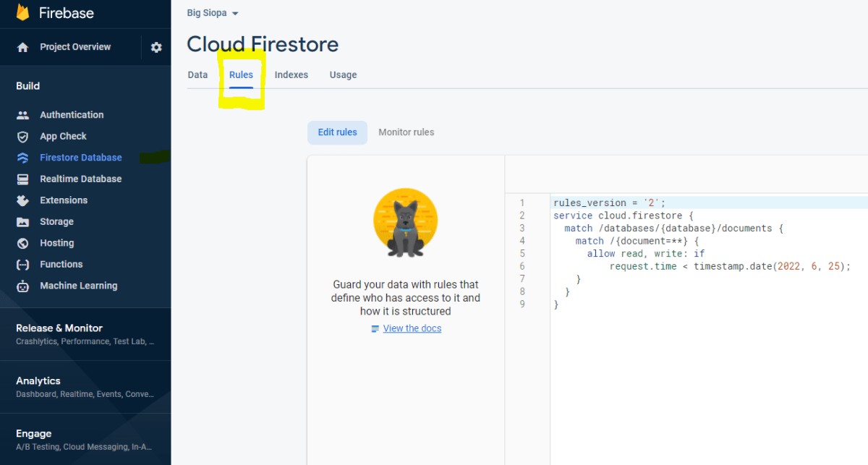Image resolution: width=868 pixels, height=465 pixels.
Task: Open the Usage tab
Action: tap(343, 74)
